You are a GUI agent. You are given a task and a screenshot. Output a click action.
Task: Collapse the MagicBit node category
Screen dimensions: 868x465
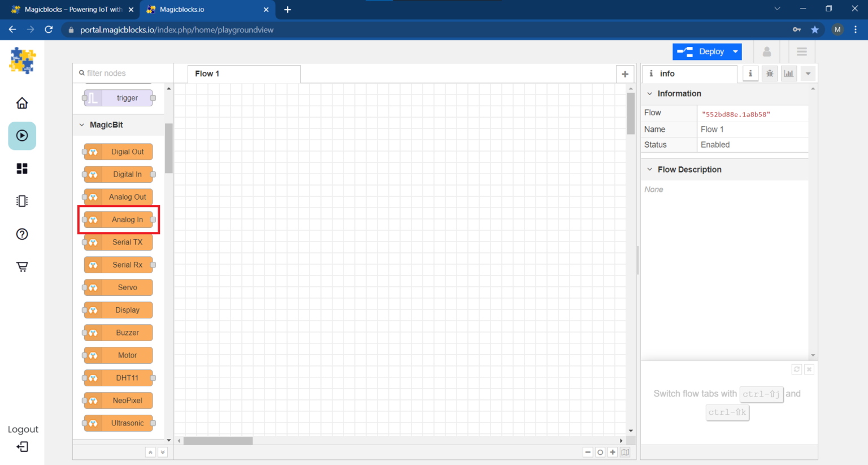pos(83,125)
